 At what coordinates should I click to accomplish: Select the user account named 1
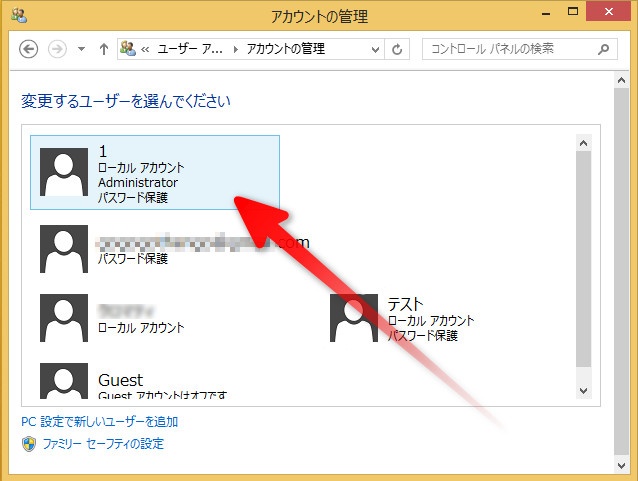(155, 173)
